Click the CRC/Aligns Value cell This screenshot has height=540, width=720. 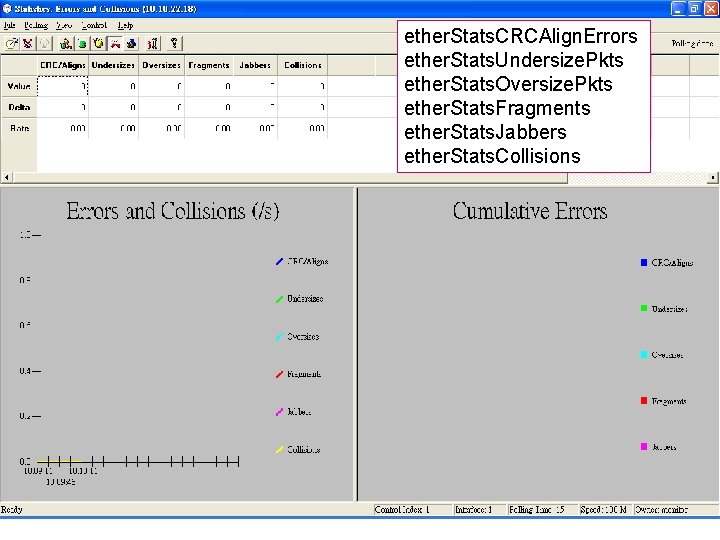(62, 86)
